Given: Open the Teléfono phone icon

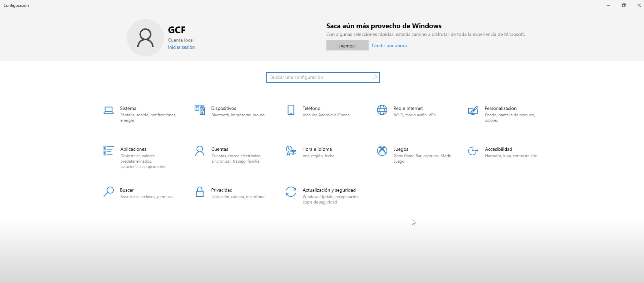Looking at the screenshot, I should point(291,110).
